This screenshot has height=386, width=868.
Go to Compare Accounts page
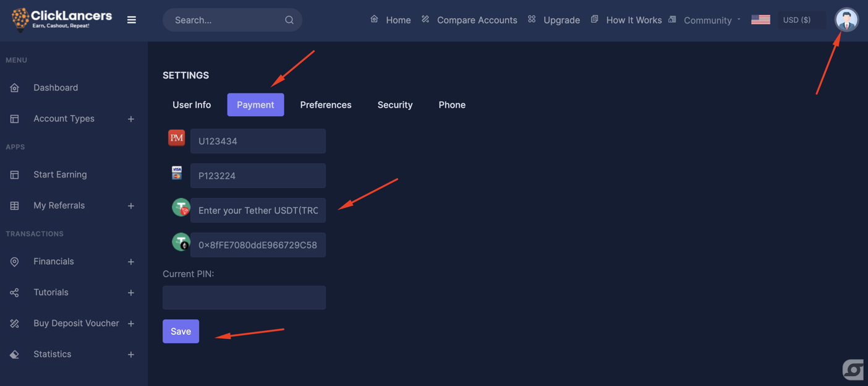477,20
